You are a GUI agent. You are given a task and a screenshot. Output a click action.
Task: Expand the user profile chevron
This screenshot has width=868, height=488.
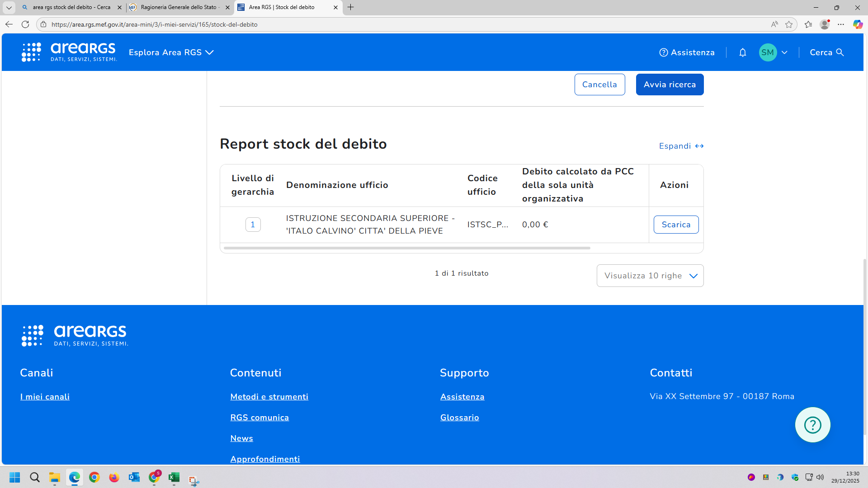[x=784, y=52]
